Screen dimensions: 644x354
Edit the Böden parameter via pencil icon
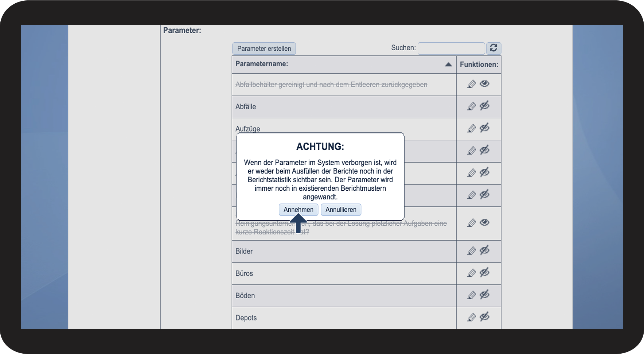472,295
